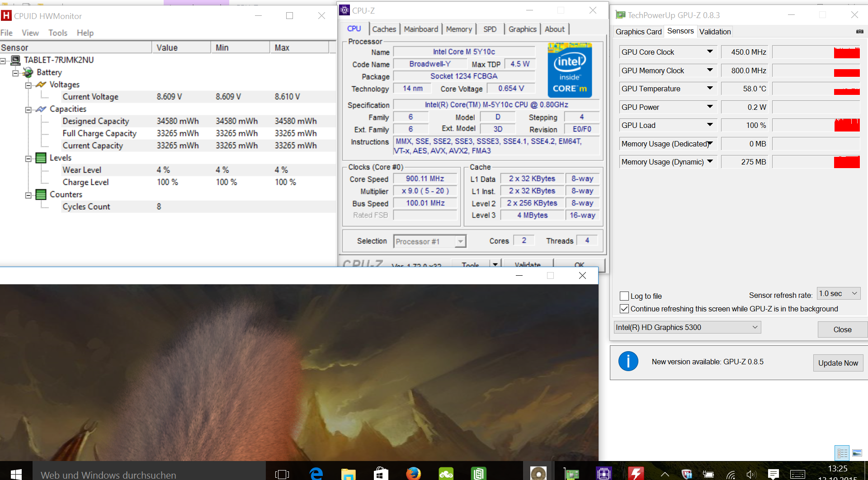Switch to the round disc app on taskbar
868x480 pixels.
538,474
